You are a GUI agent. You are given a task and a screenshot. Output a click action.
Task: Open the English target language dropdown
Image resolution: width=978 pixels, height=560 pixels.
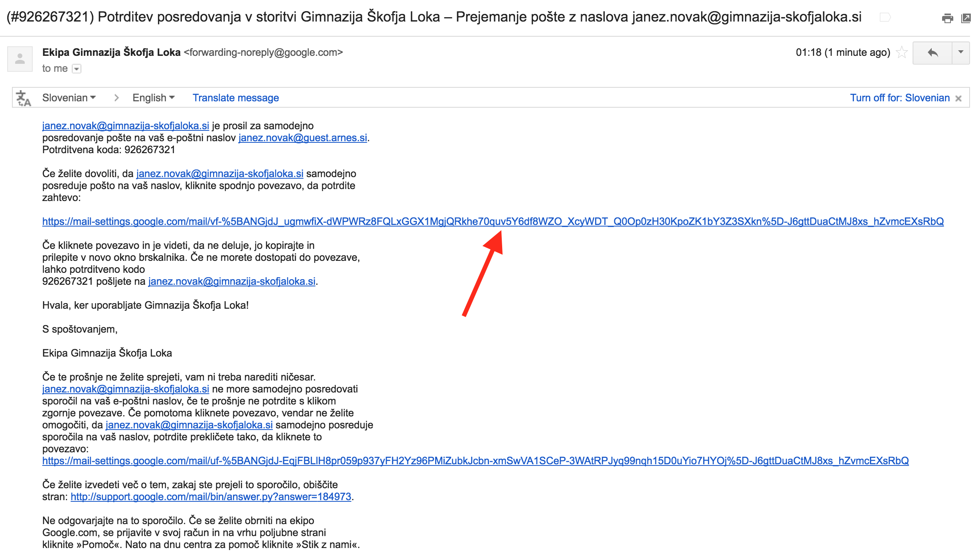153,98
